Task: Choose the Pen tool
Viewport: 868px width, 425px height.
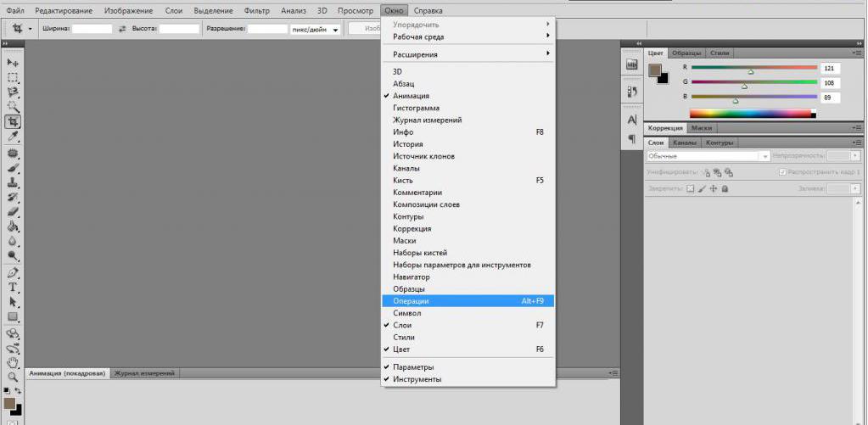Action: click(13, 273)
